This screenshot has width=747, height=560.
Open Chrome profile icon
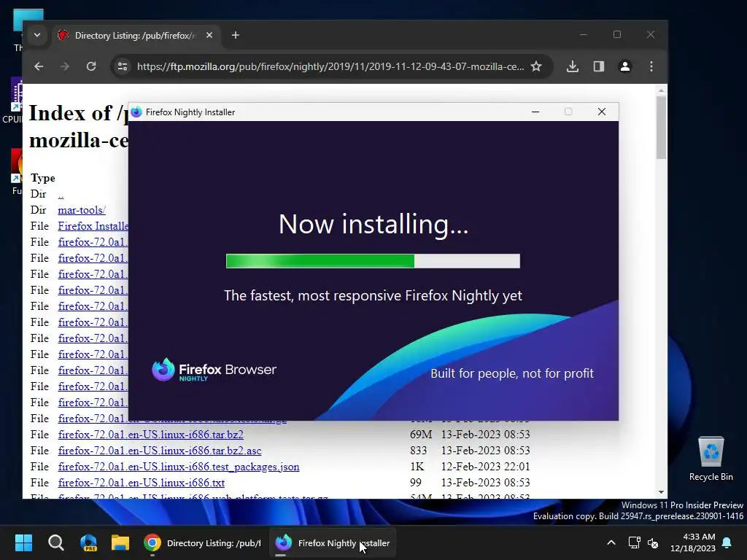coord(625,66)
